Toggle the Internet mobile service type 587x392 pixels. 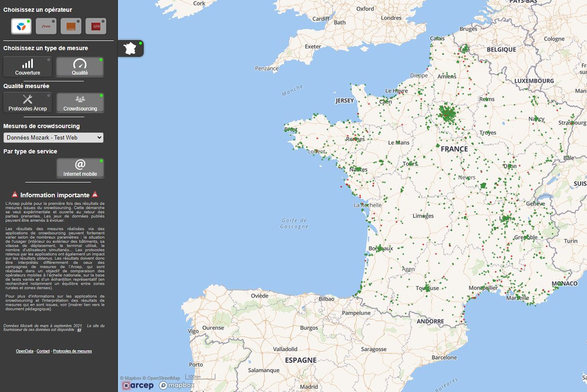pyautogui.click(x=80, y=168)
